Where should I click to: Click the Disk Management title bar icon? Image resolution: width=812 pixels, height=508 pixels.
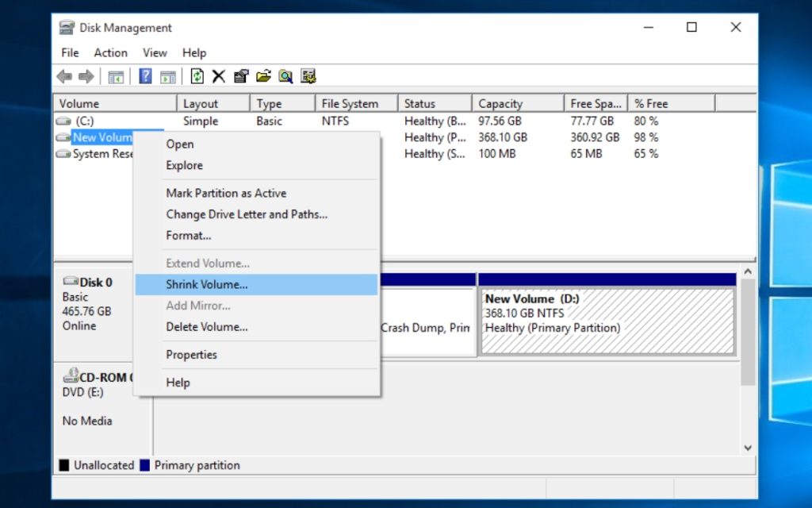67,28
